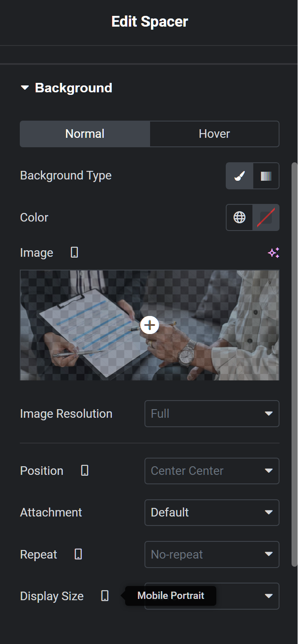Click the panel vertical scrollbar
The image size is (298, 644).
tap(295, 365)
